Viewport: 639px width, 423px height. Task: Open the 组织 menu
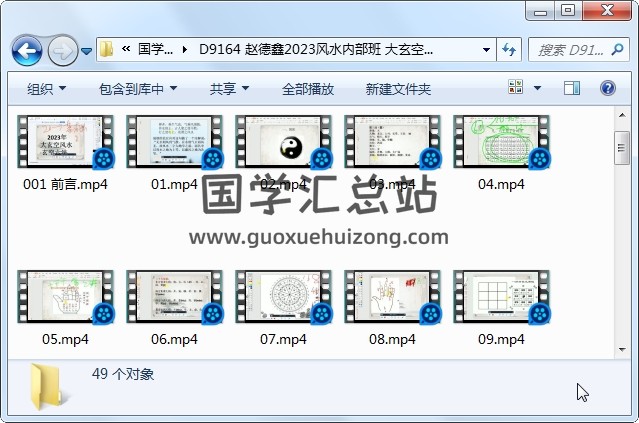(46, 88)
